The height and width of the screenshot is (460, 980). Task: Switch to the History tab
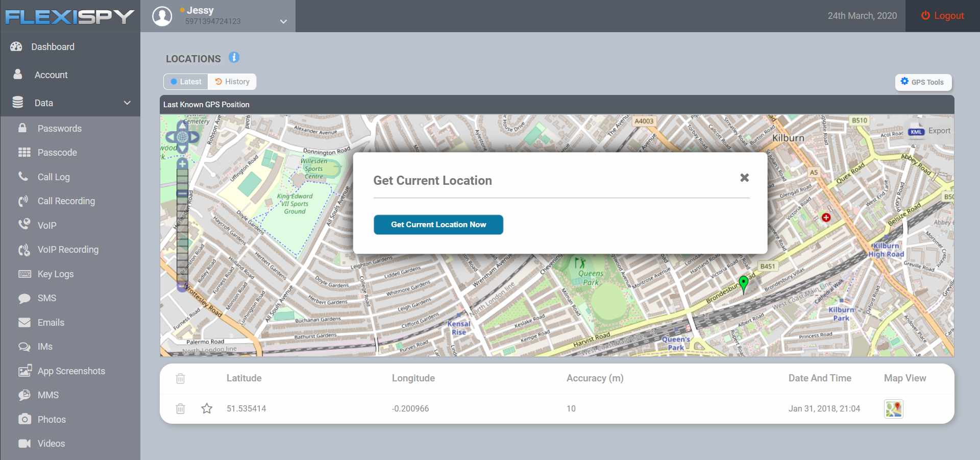[x=232, y=82]
